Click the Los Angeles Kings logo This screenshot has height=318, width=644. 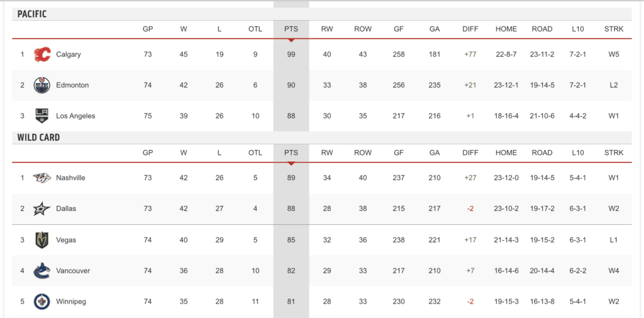tap(42, 116)
